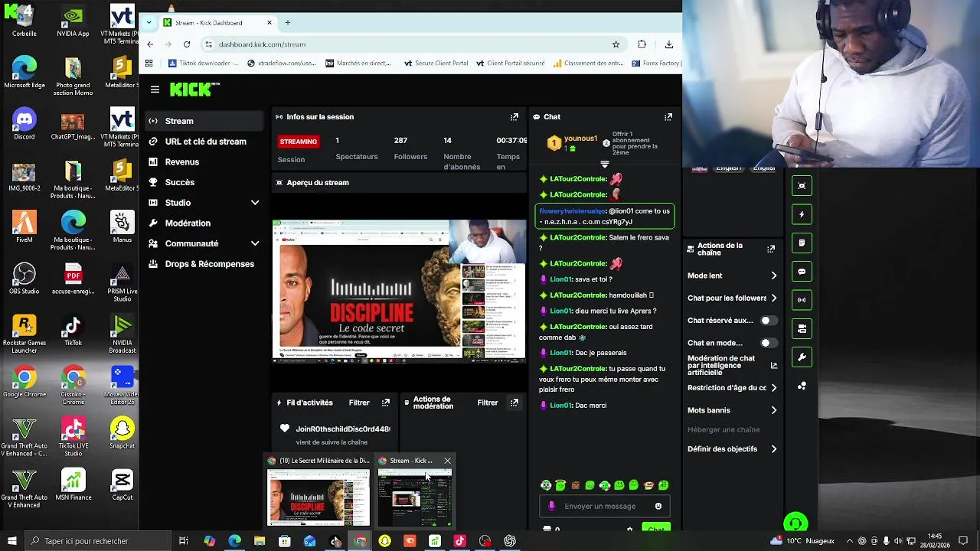
Task: Click the session-info panel icon in right sidebar
Action: tap(802, 186)
